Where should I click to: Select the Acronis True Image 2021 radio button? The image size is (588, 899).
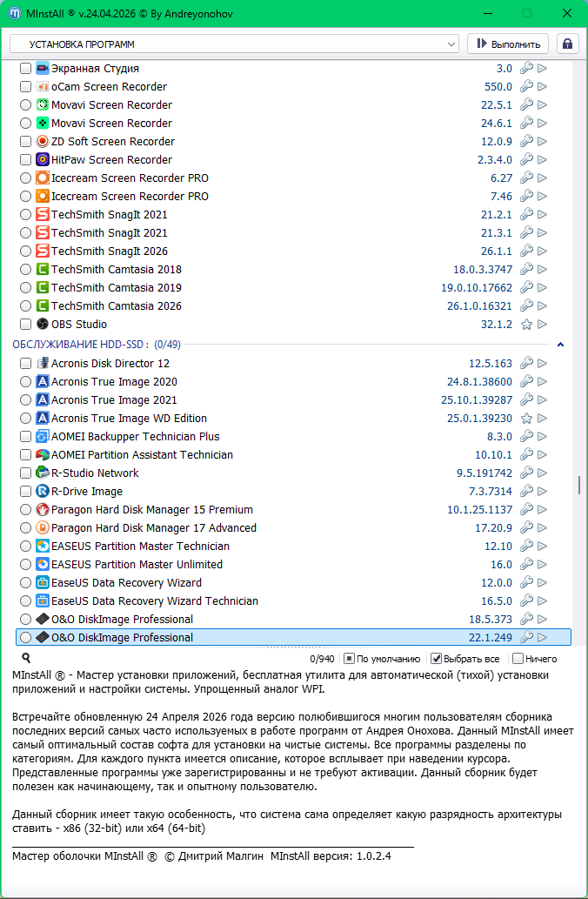[26, 400]
